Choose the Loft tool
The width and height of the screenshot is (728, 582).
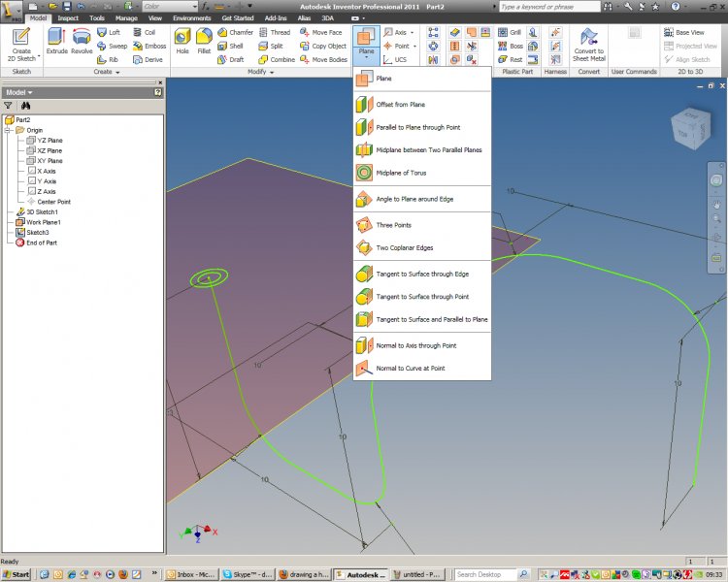coord(109,32)
